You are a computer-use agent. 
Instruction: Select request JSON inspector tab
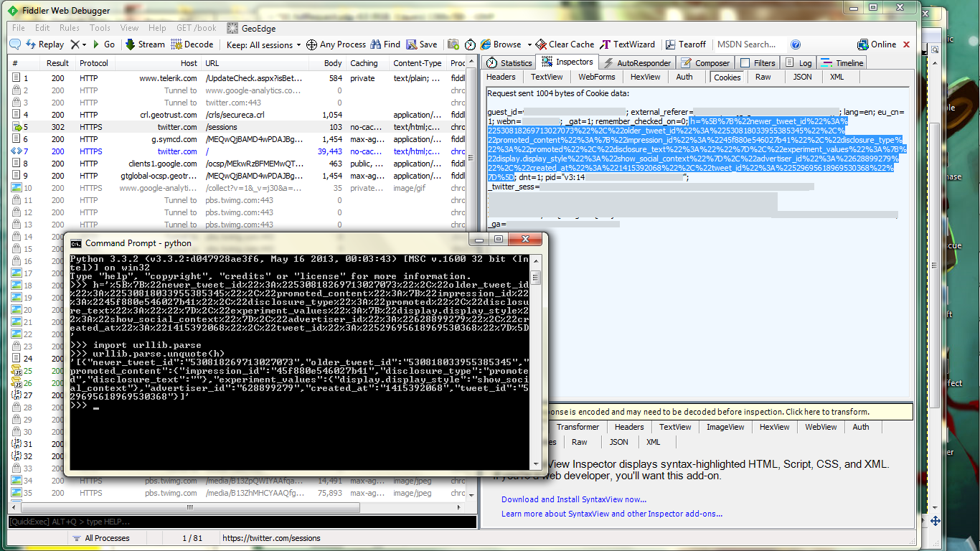pyautogui.click(x=802, y=77)
